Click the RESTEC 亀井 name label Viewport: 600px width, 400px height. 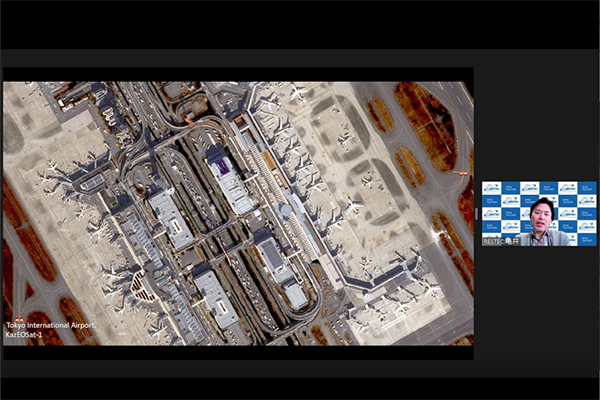tap(501, 242)
